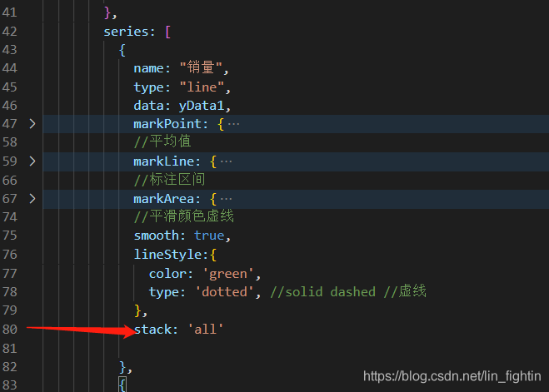Click the 'dotted' type string

(x=224, y=292)
